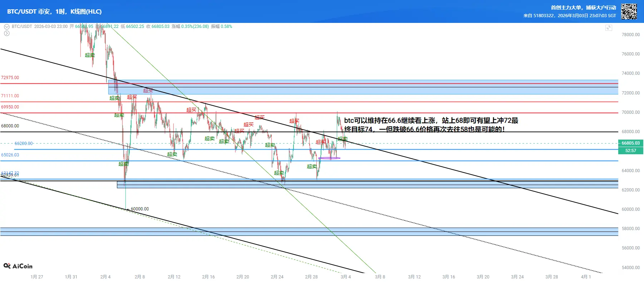Viewport: 644px width, 282px height.
Task: Click the legend amplitude value "0.58%"
Action: click(x=226, y=26)
